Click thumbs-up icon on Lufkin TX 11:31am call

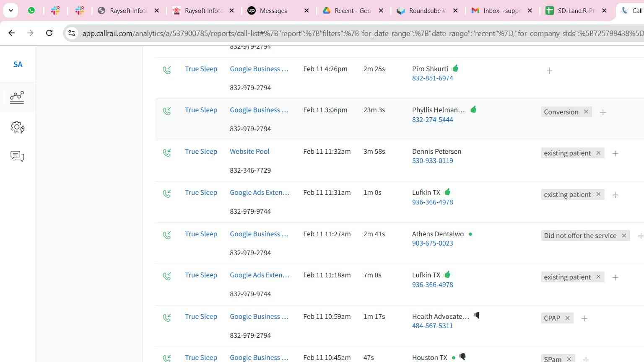tap(447, 192)
